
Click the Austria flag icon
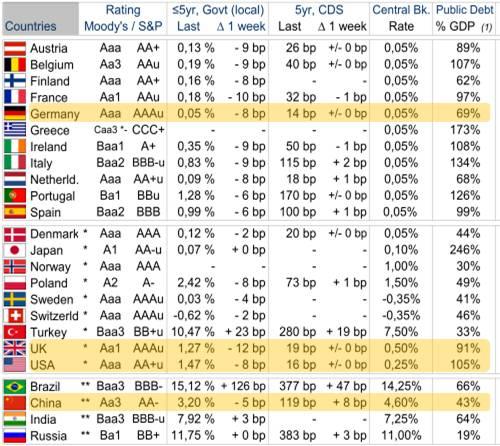tap(15, 49)
